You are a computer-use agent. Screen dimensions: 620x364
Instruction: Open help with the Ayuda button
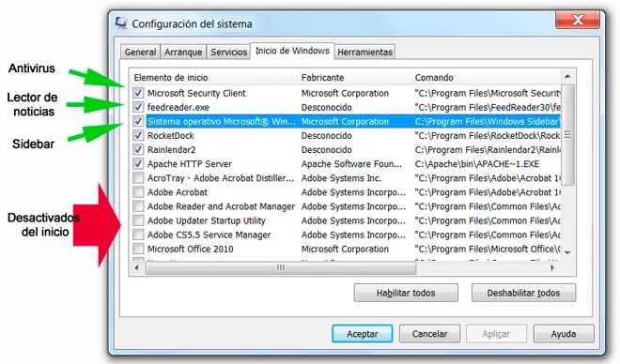pyautogui.click(x=564, y=334)
